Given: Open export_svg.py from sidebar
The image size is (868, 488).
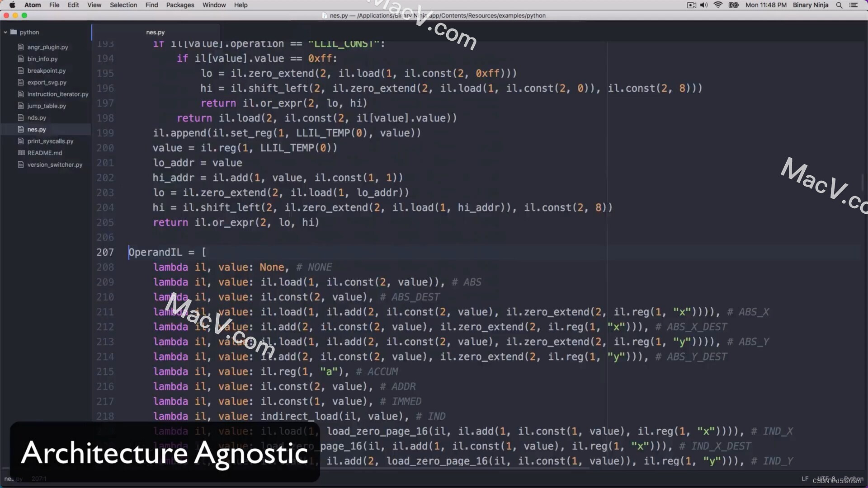Looking at the screenshot, I should 47,82.
